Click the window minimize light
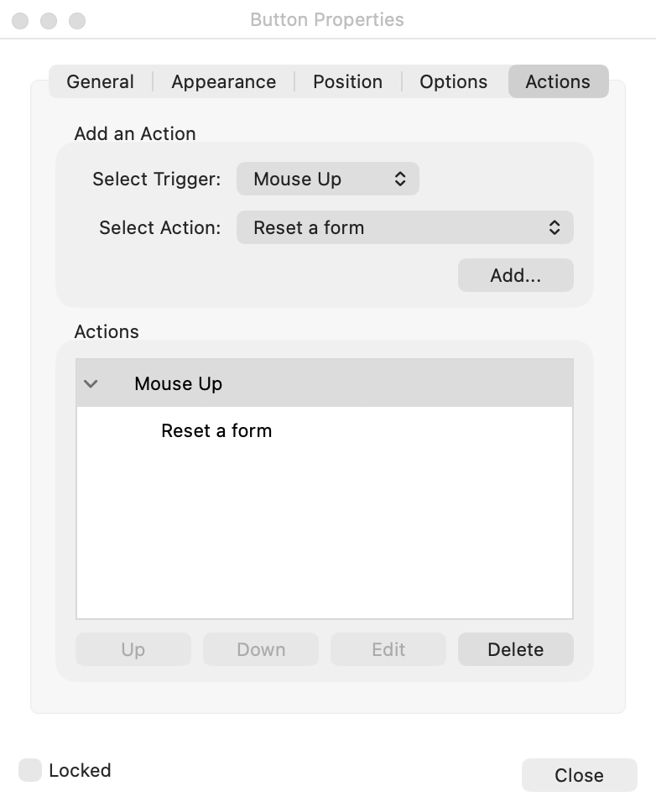Screen dimensions: 656x812 point(49,21)
